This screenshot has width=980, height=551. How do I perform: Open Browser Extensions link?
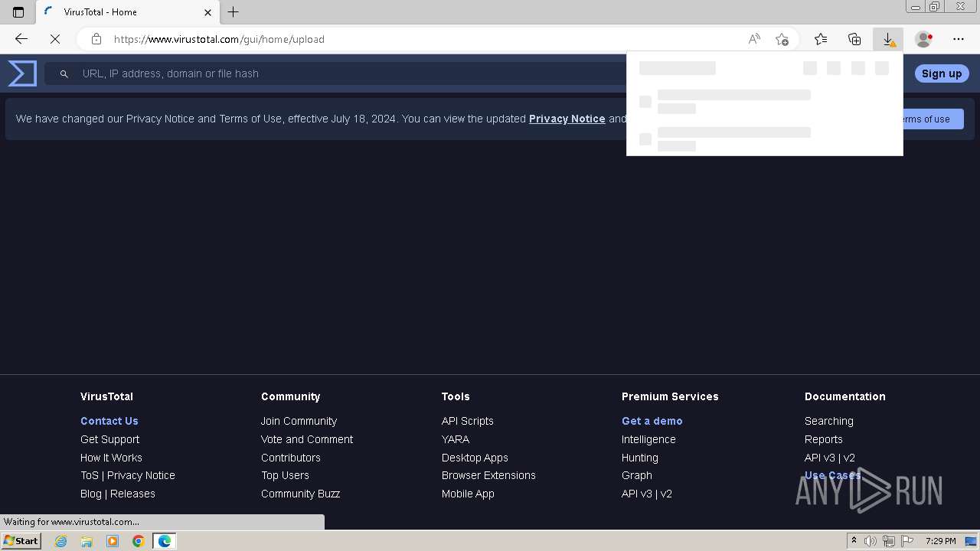tap(488, 475)
